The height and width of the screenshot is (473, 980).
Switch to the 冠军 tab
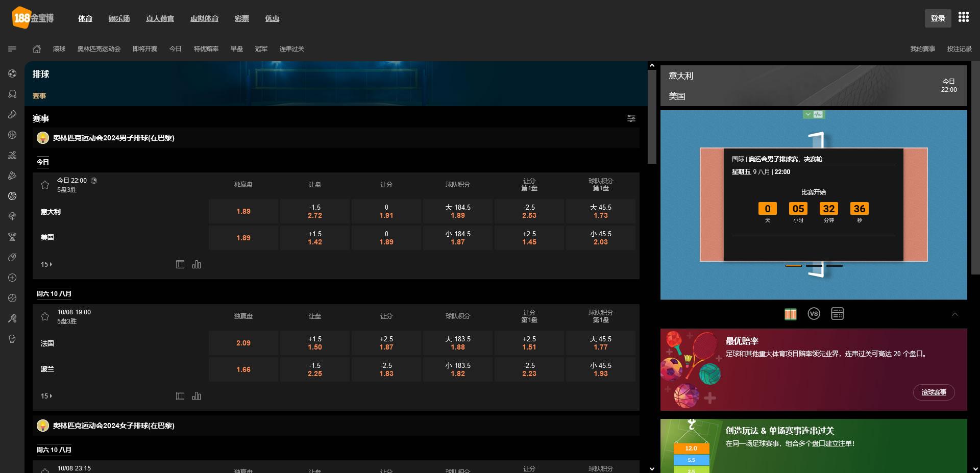point(261,49)
